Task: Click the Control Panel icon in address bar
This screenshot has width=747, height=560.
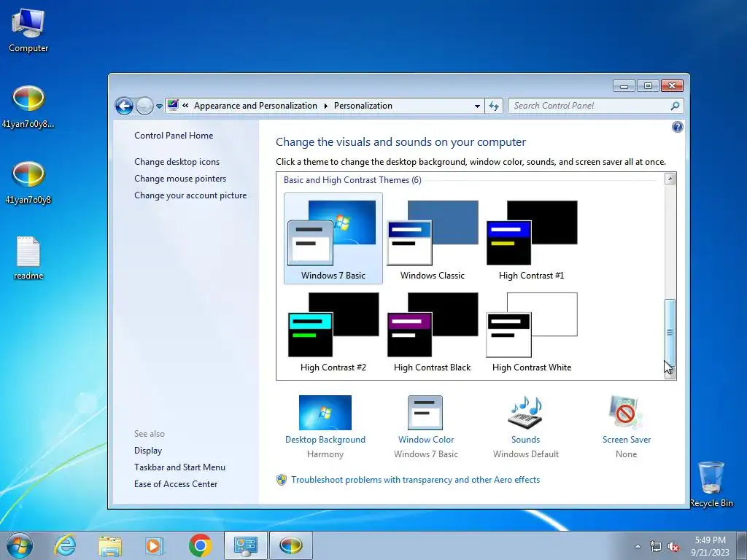Action: click(x=173, y=105)
